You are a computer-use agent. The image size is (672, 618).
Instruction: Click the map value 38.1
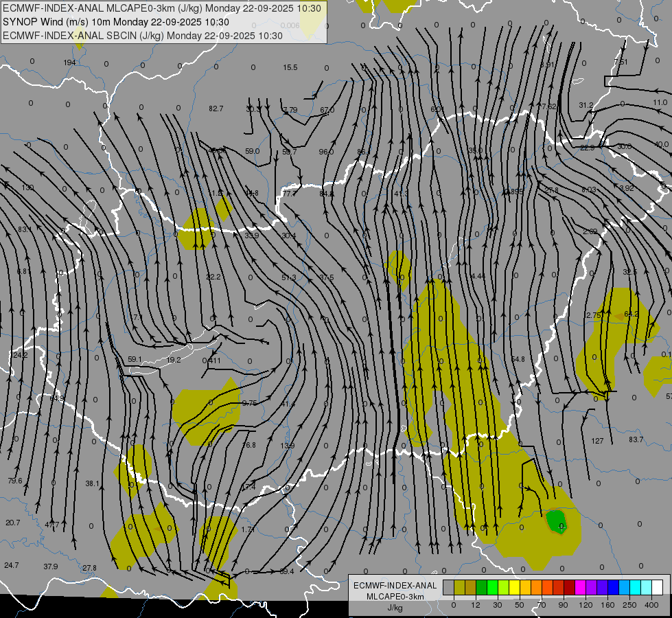click(x=92, y=483)
